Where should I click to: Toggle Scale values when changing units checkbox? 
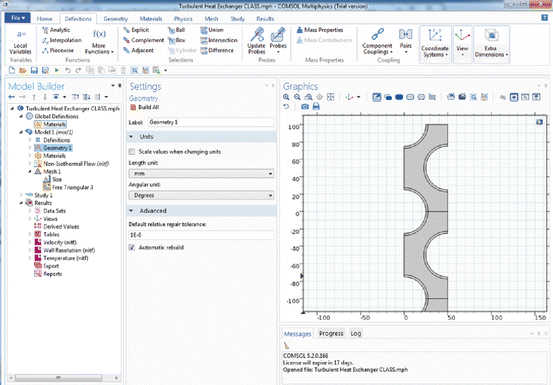coord(132,152)
